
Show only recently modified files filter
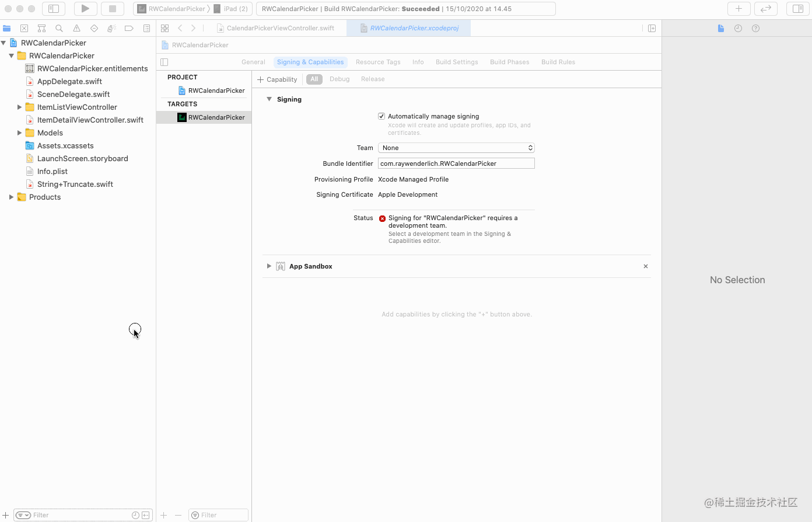[135, 515]
